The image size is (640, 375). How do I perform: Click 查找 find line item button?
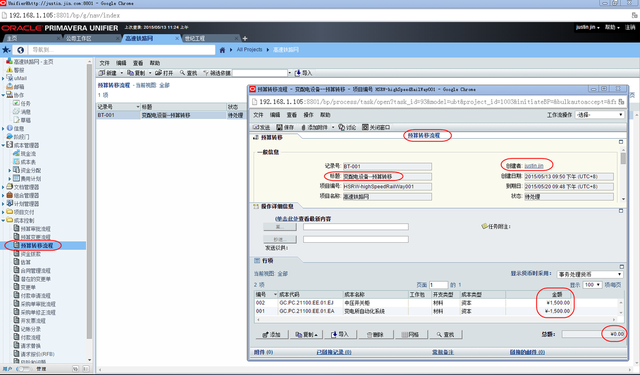coord(445,334)
